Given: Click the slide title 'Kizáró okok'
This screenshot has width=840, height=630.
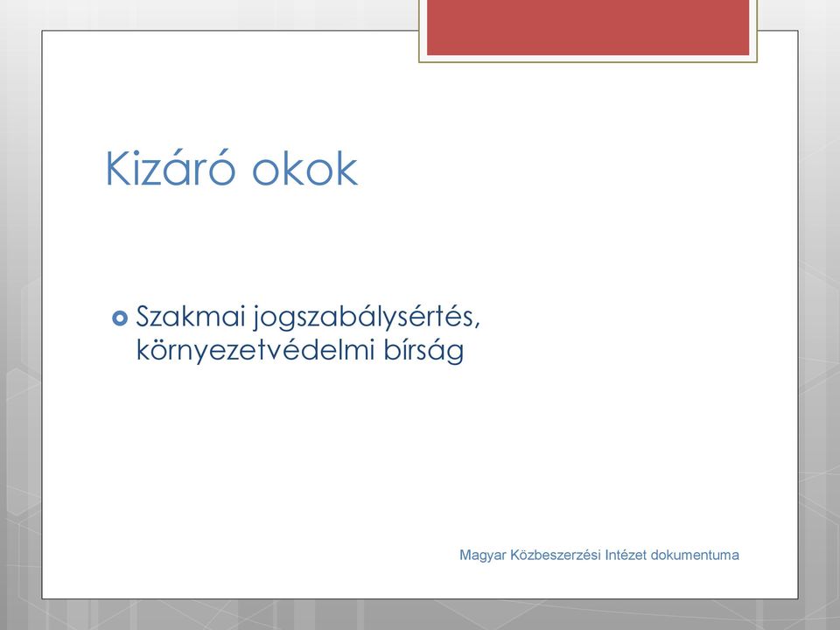Looking at the screenshot, I should (x=231, y=168).
